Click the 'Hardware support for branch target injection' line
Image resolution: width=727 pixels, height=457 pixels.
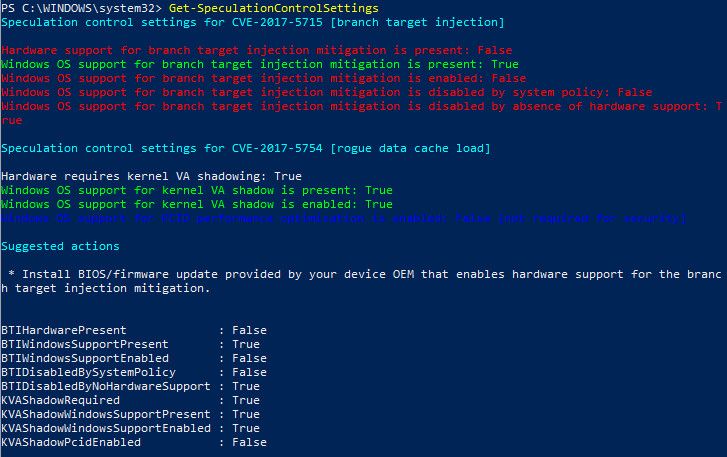(x=256, y=50)
